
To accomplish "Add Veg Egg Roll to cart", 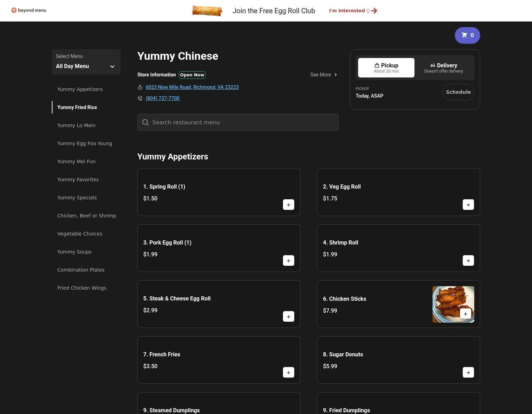I will 468,205.
